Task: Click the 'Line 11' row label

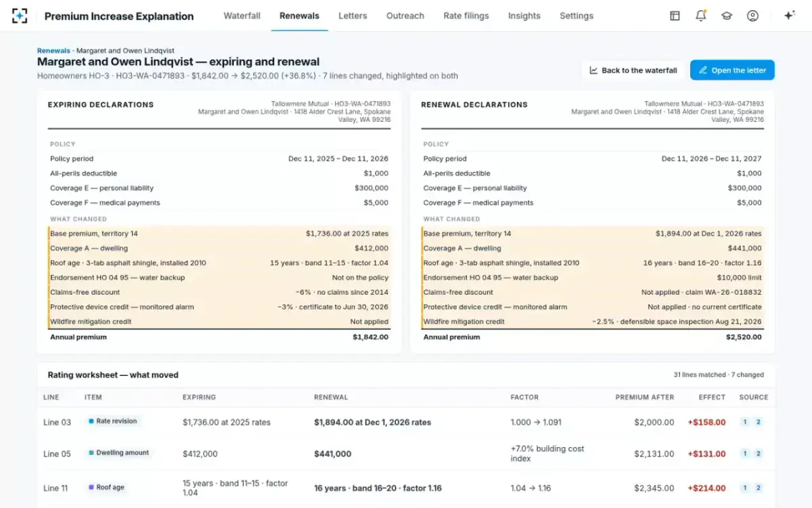Action: pyautogui.click(x=55, y=488)
